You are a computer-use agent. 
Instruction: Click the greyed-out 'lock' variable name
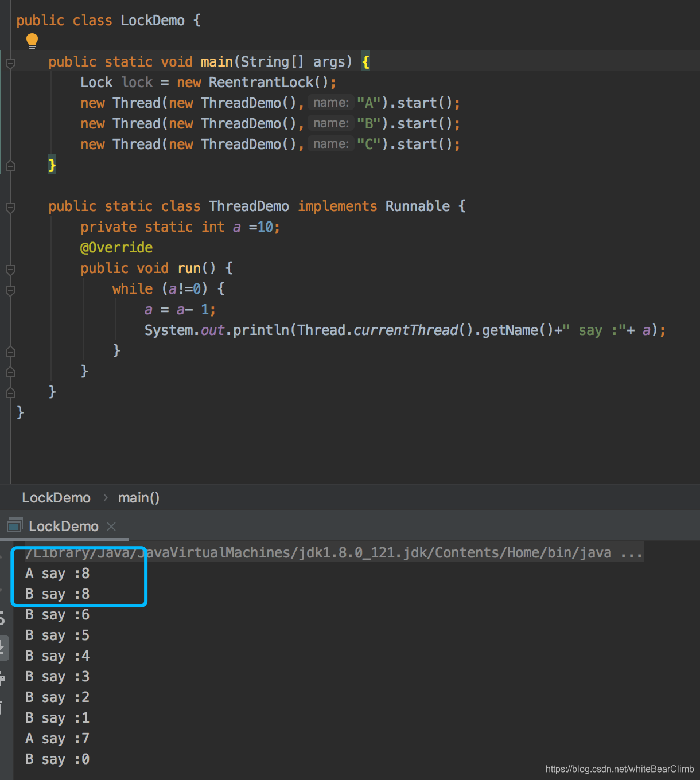[x=137, y=83]
